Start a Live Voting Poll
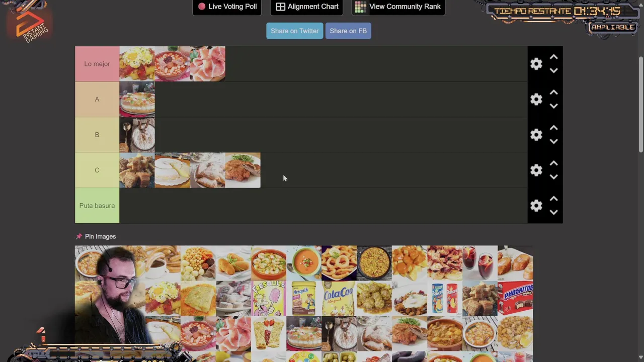The width and height of the screenshot is (644, 362). click(x=227, y=7)
